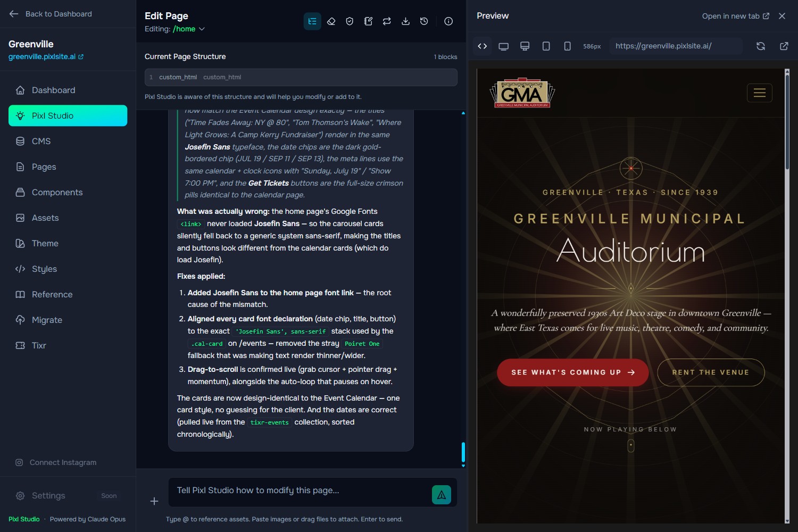Click the info circle icon
The image size is (798, 532).
click(448, 21)
